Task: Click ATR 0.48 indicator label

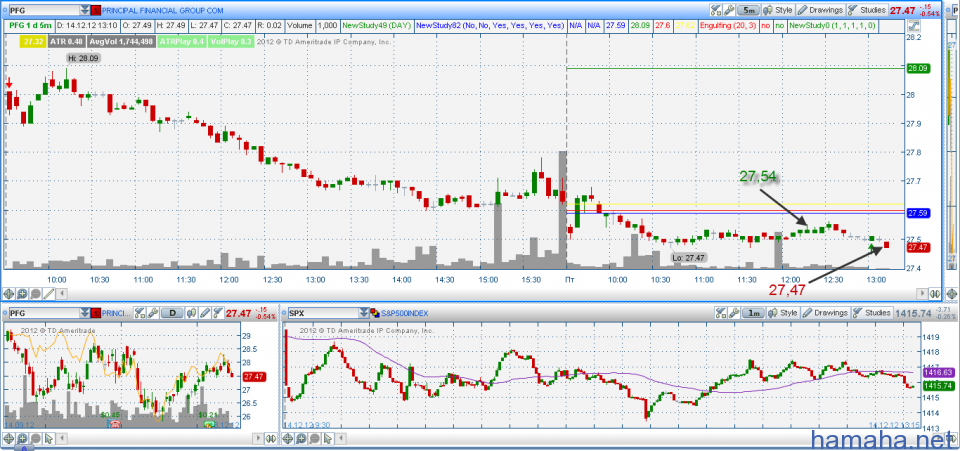Action: pyautogui.click(x=67, y=42)
